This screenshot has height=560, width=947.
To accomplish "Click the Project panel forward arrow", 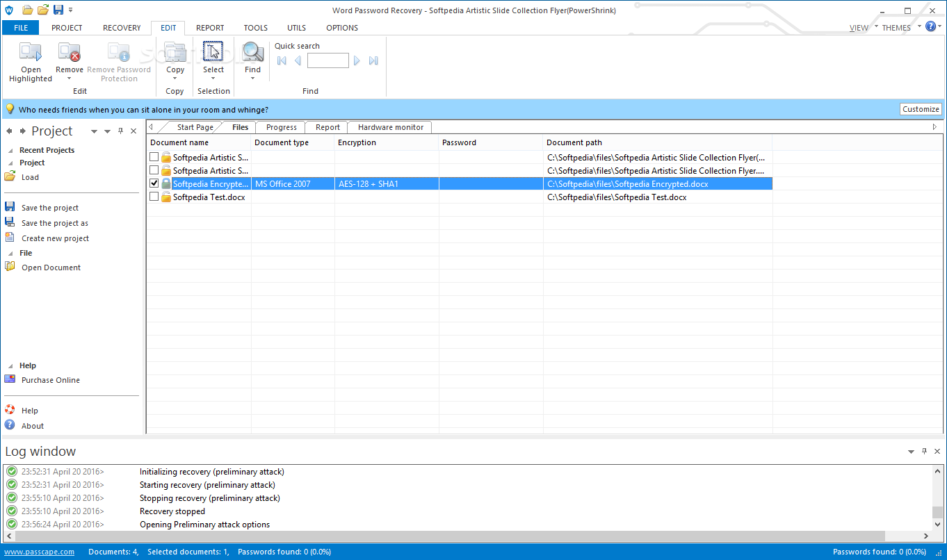I will (23, 131).
